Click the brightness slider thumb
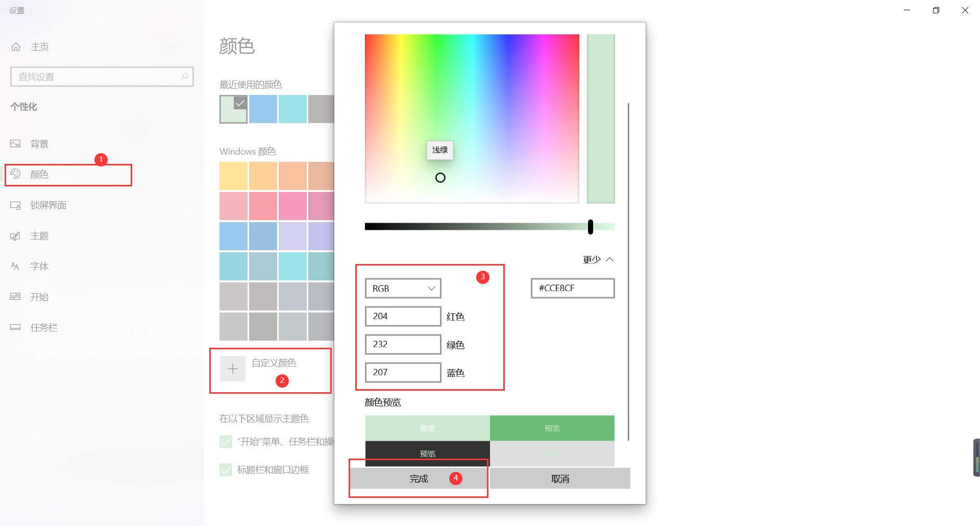Screen dimensions: 980x526 point(591,227)
